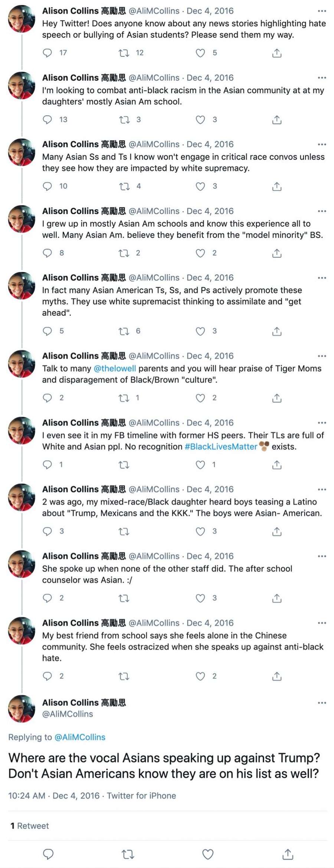Share the 'critical race convos' tweet
Image resolution: width=334 pixels, height=868 pixels.
277,186
